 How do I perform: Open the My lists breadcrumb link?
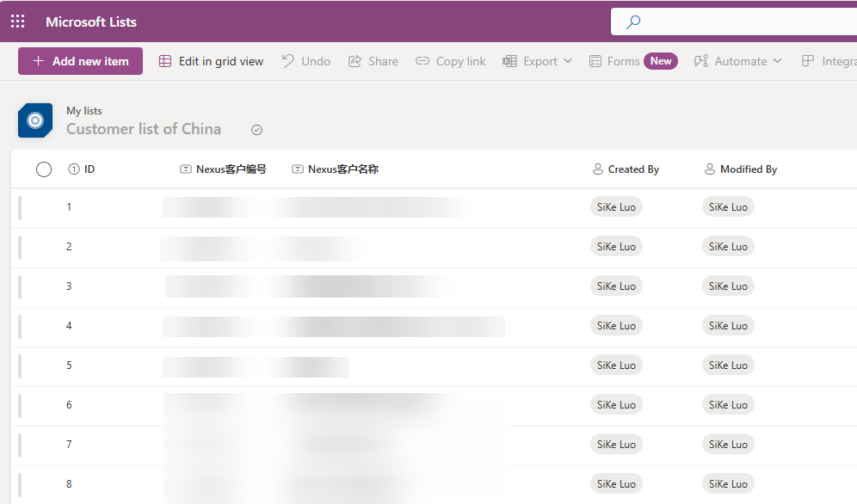click(84, 111)
